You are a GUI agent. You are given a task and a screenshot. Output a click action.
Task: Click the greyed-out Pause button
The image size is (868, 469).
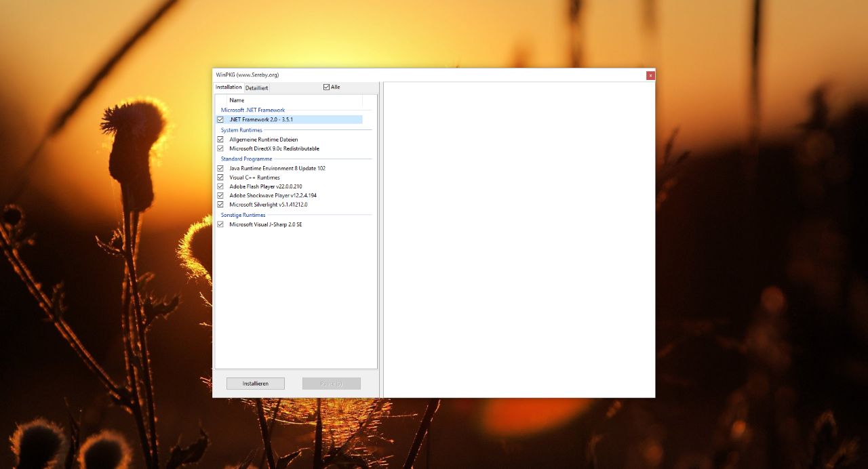click(332, 384)
